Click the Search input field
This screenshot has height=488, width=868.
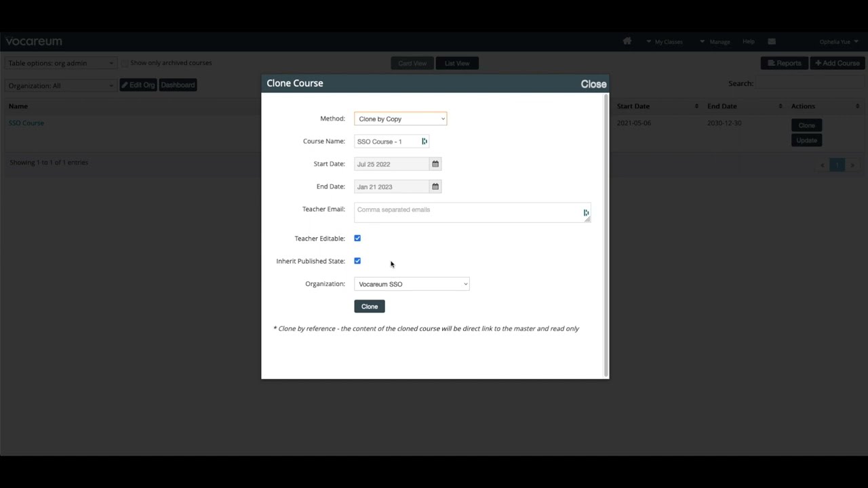[810, 83]
